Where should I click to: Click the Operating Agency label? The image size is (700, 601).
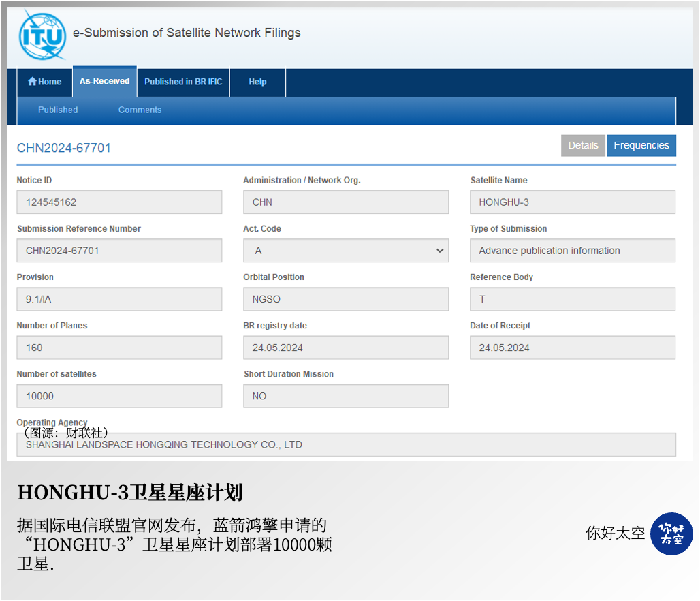(x=52, y=422)
